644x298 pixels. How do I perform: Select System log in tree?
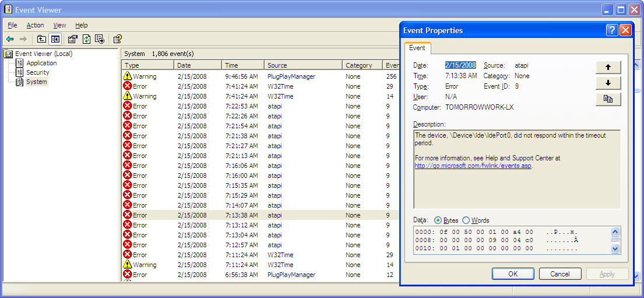pos(37,82)
